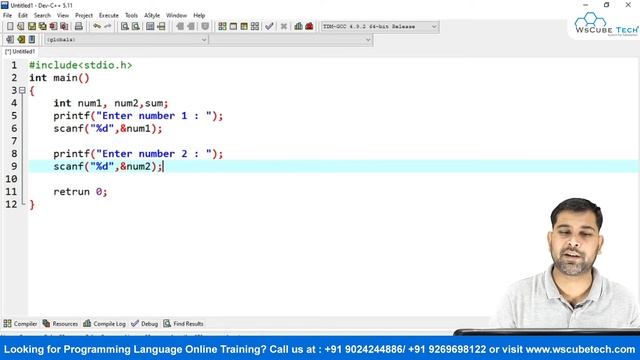Click the Close All files toolbar icon
Viewport: 640px width, 360px height.
pyautogui.click(x=64, y=27)
